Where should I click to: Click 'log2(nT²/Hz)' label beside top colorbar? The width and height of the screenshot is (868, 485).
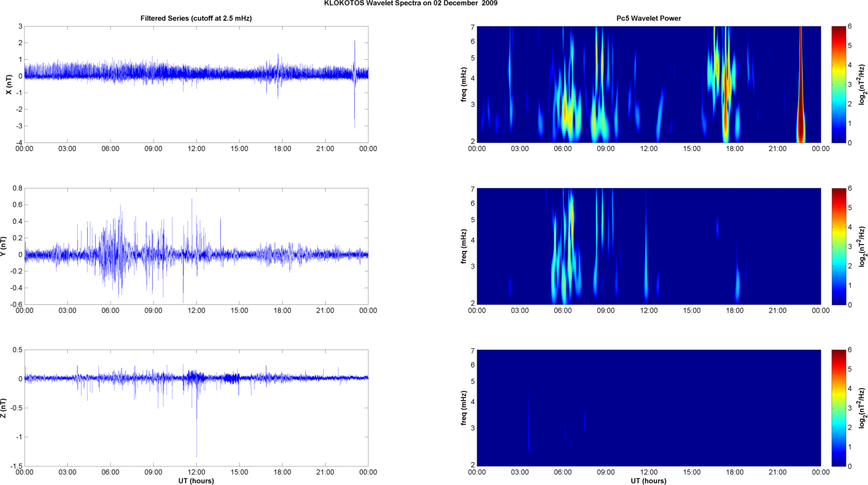[863, 84]
